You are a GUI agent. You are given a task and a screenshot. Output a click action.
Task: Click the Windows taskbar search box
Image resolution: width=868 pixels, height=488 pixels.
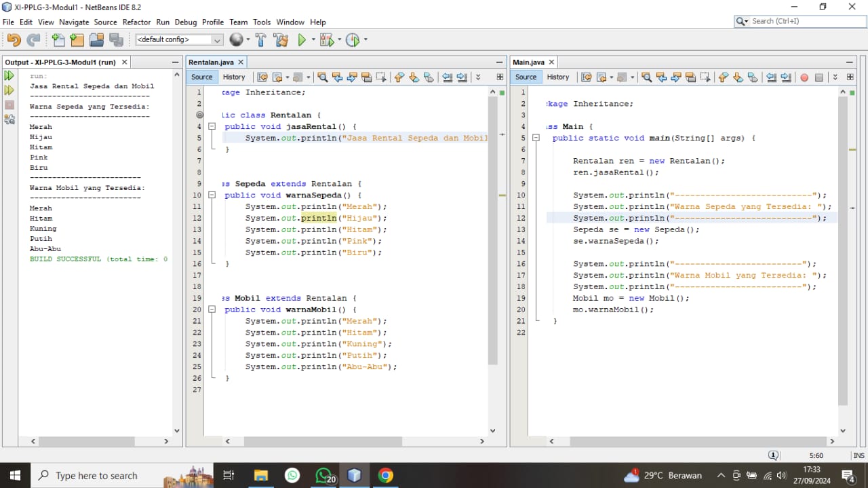[96, 476]
